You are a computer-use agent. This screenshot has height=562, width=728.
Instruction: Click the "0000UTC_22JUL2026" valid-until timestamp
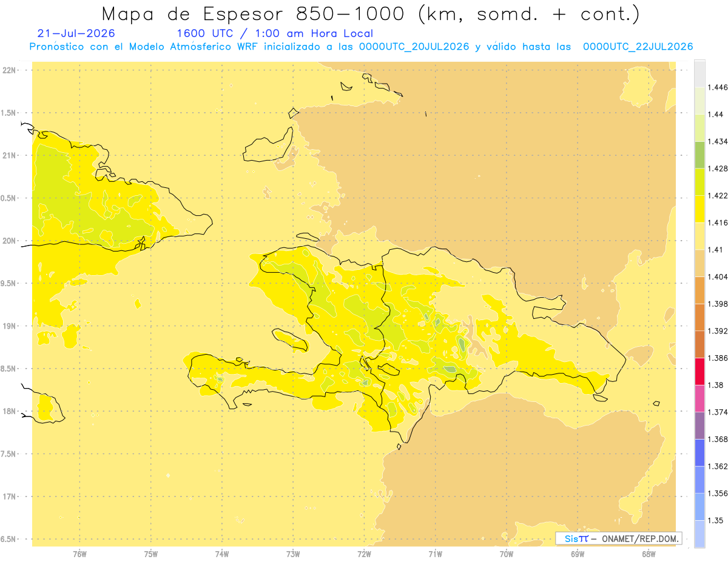[x=638, y=47]
